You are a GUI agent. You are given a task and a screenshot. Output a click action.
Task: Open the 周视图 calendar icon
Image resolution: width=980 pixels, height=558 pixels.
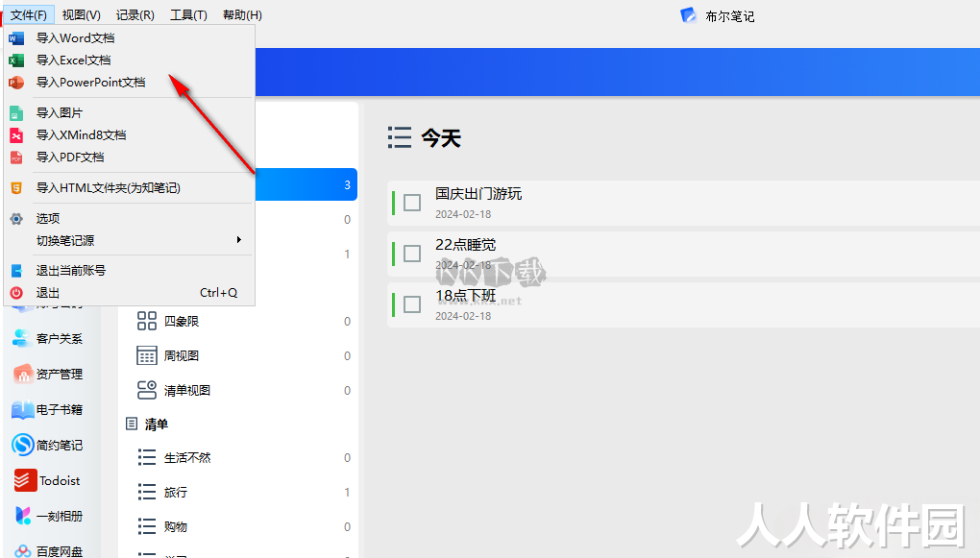(147, 355)
